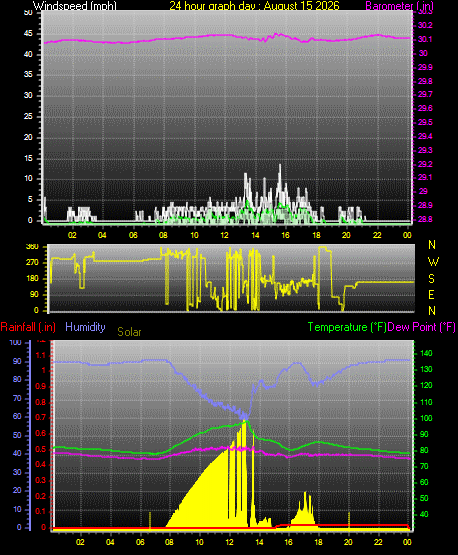Click the "N" compass label beside 0 degrees
458x555 pixels.
[x=432, y=311]
